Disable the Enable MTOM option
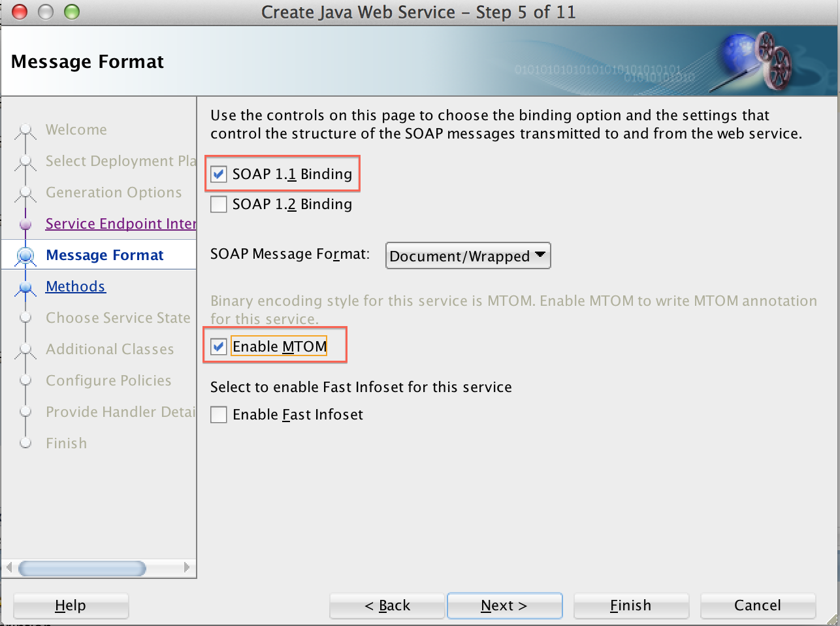Screen dimensions: 840x626 pyautogui.click(x=218, y=346)
